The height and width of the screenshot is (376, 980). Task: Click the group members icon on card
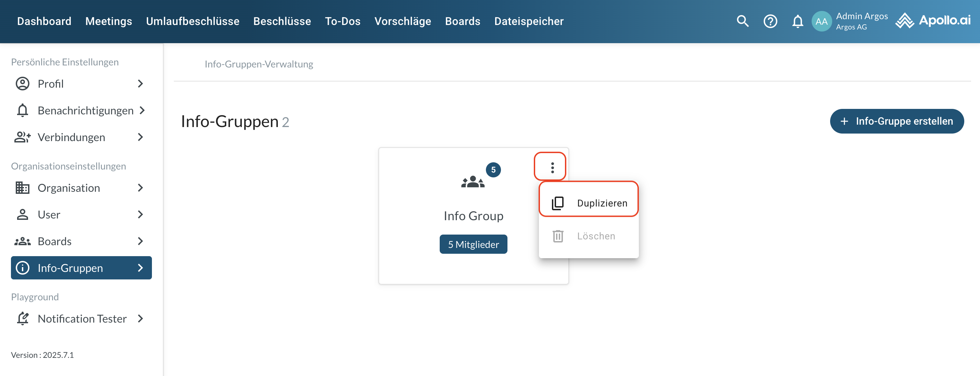coord(473,182)
